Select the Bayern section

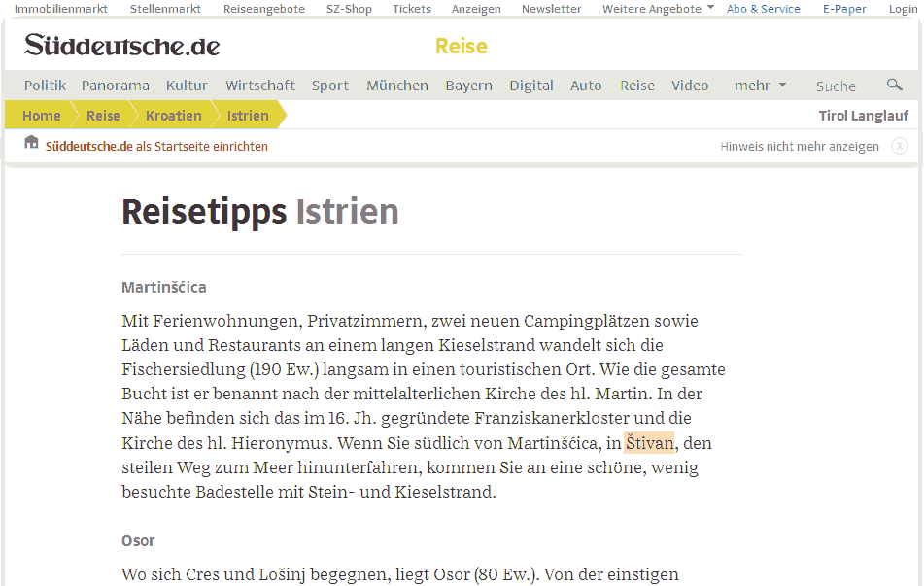pyautogui.click(x=469, y=86)
